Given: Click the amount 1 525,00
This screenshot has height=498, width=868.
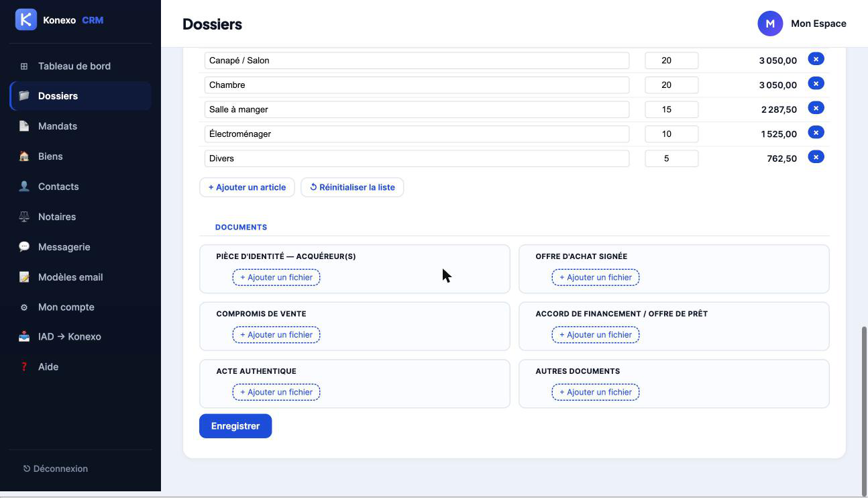Looking at the screenshot, I should [779, 134].
